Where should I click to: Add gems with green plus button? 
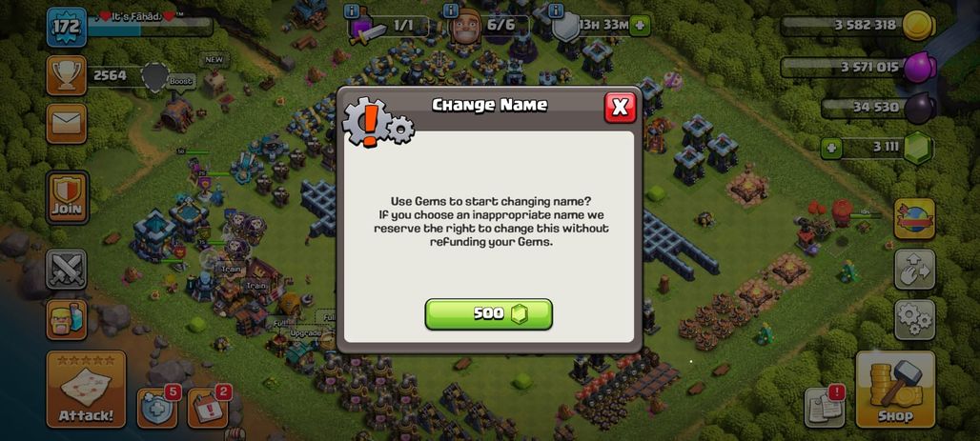pos(830,149)
